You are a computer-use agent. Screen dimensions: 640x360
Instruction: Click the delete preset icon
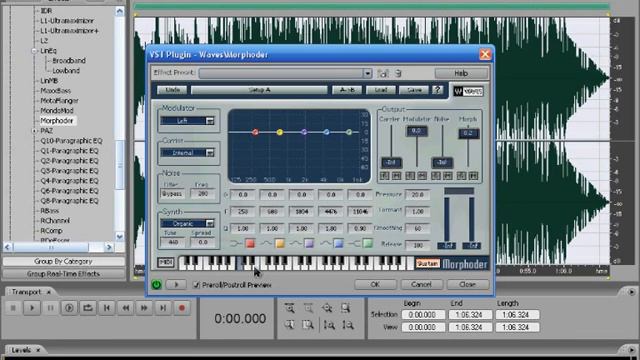398,73
